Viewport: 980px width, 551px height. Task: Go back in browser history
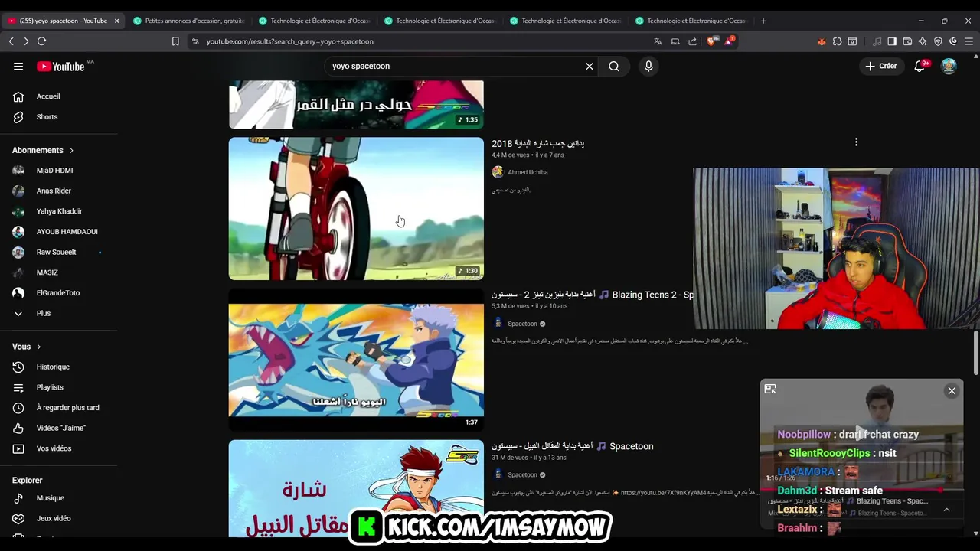coord(11,41)
